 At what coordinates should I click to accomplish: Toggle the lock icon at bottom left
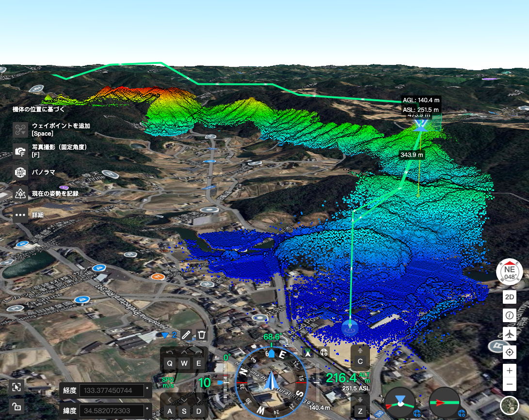click(16, 407)
